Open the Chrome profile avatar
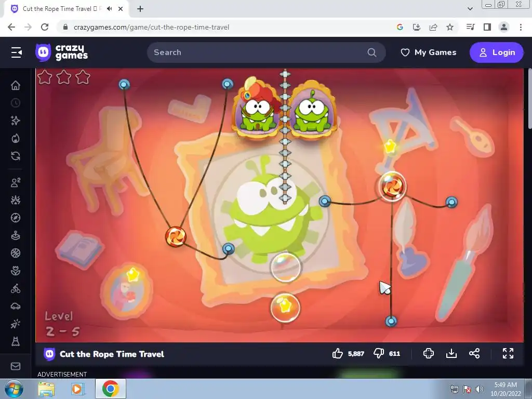 point(504,27)
